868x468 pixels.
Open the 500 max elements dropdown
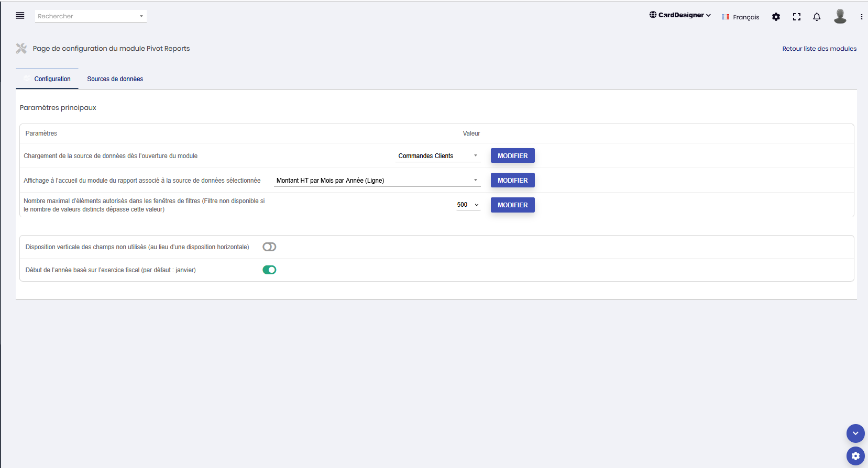coord(468,205)
